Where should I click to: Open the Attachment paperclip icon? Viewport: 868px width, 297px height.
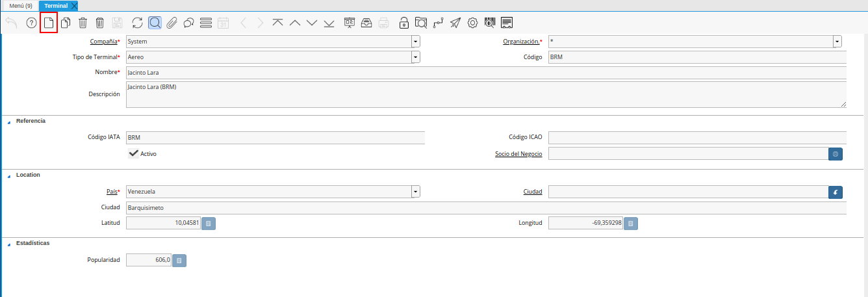pyautogui.click(x=172, y=23)
